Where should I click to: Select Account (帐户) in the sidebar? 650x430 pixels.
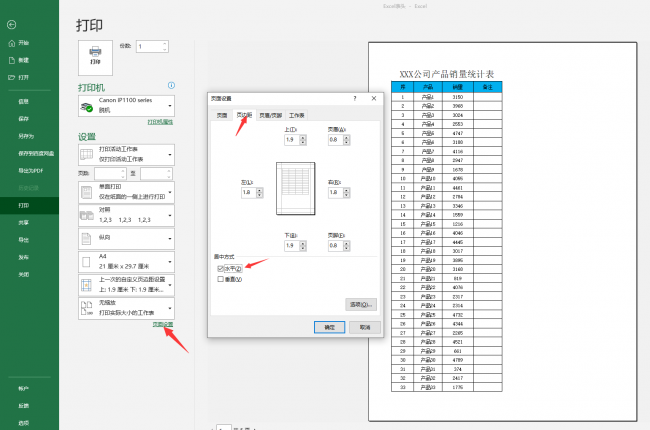(x=24, y=389)
